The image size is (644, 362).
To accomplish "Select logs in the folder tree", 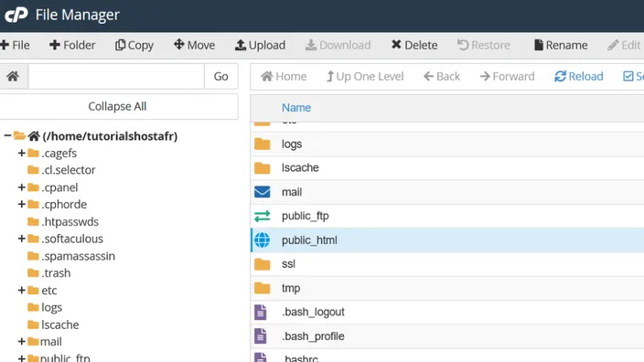I will pyautogui.click(x=52, y=307).
